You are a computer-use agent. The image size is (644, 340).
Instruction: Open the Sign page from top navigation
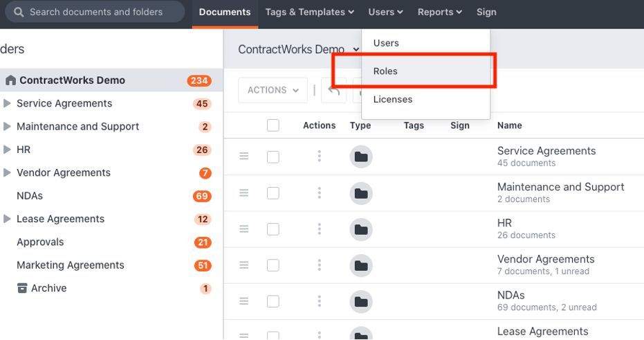click(x=486, y=12)
